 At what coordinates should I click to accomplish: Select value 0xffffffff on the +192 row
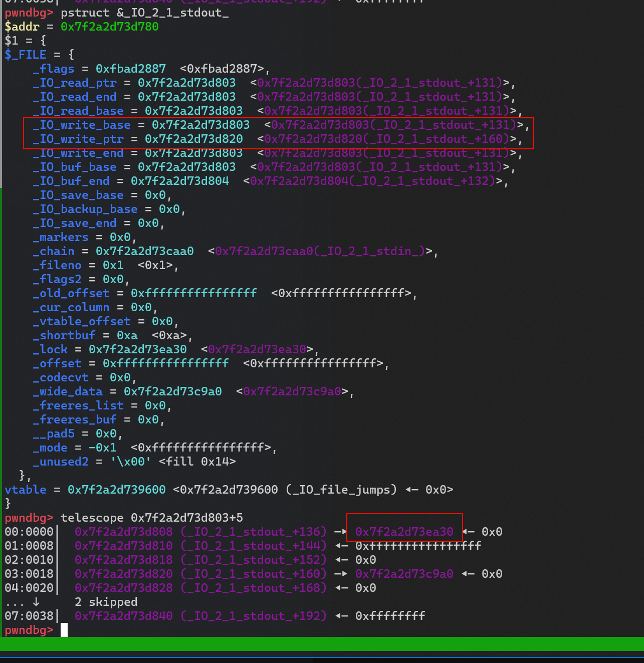tap(390, 616)
